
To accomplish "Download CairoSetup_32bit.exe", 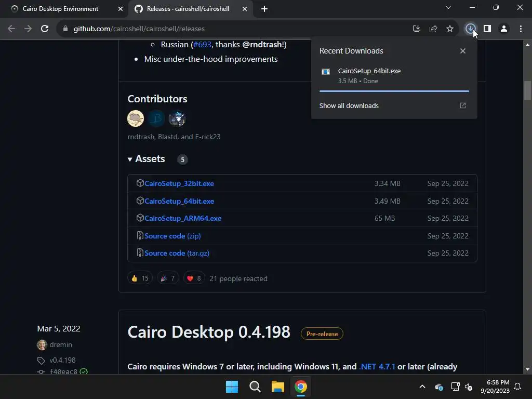I will pos(179,183).
